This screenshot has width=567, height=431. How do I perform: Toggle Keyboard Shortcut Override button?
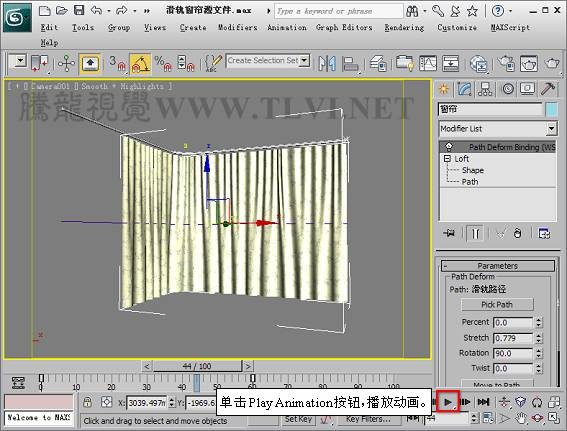(89, 64)
